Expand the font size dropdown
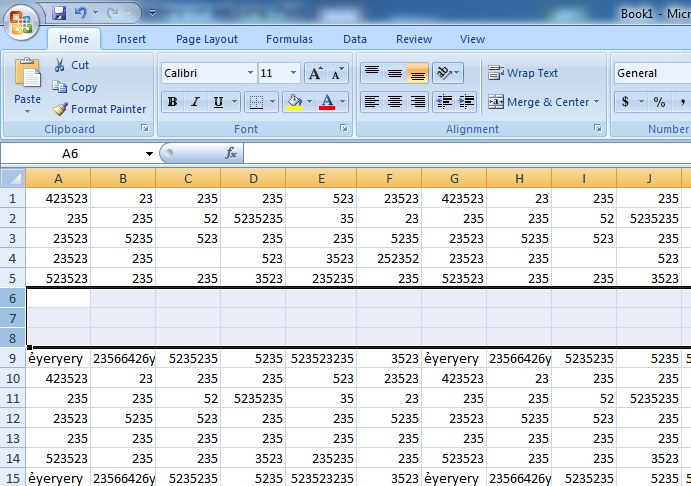Image resolution: width=691 pixels, height=486 pixels. (x=293, y=73)
